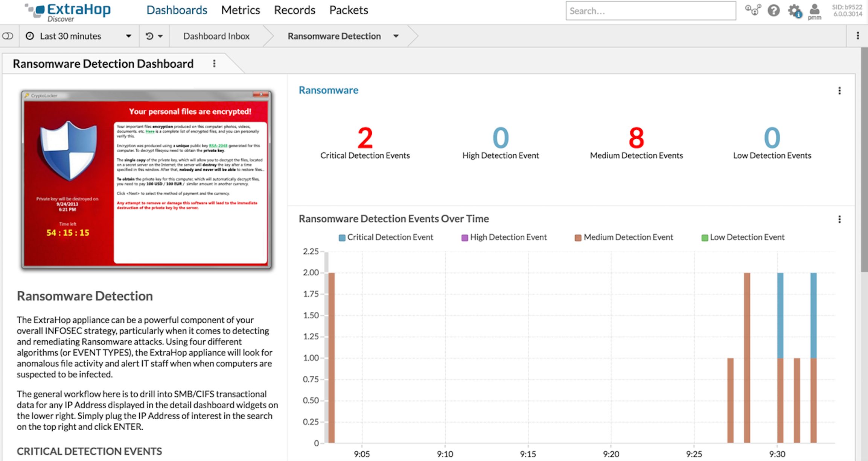Click the Ransomware widget title link
This screenshot has height=461, width=868.
click(x=328, y=90)
